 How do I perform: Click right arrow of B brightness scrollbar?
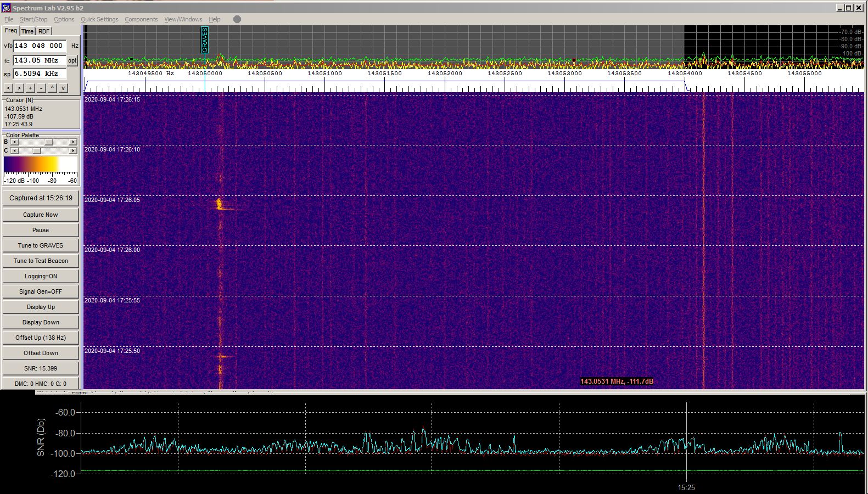point(73,142)
